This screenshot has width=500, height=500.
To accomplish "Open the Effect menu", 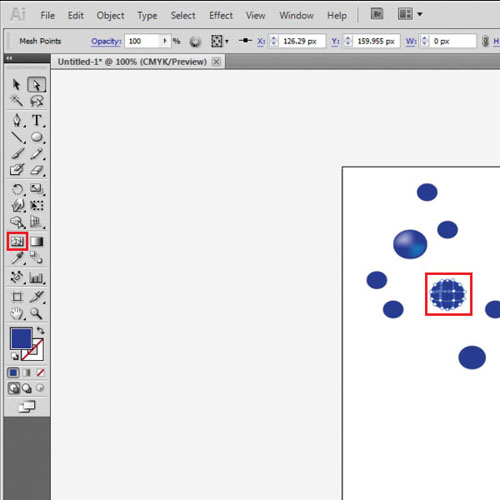I will tap(221, 15).
